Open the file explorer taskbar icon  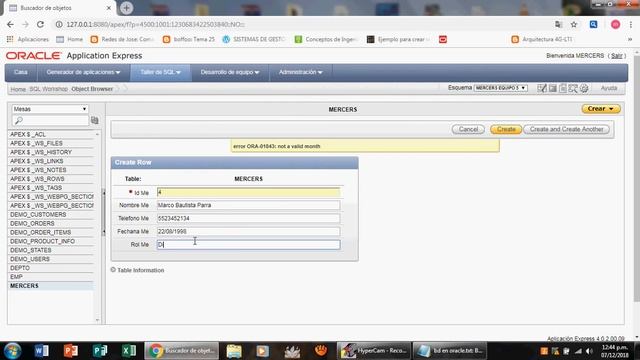tap(234, 351)
